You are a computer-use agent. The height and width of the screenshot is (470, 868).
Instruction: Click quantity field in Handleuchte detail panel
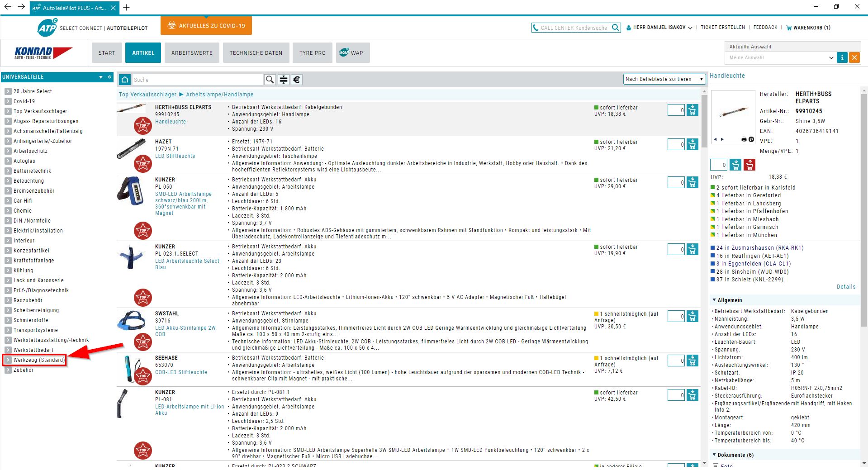pos(719,165)
